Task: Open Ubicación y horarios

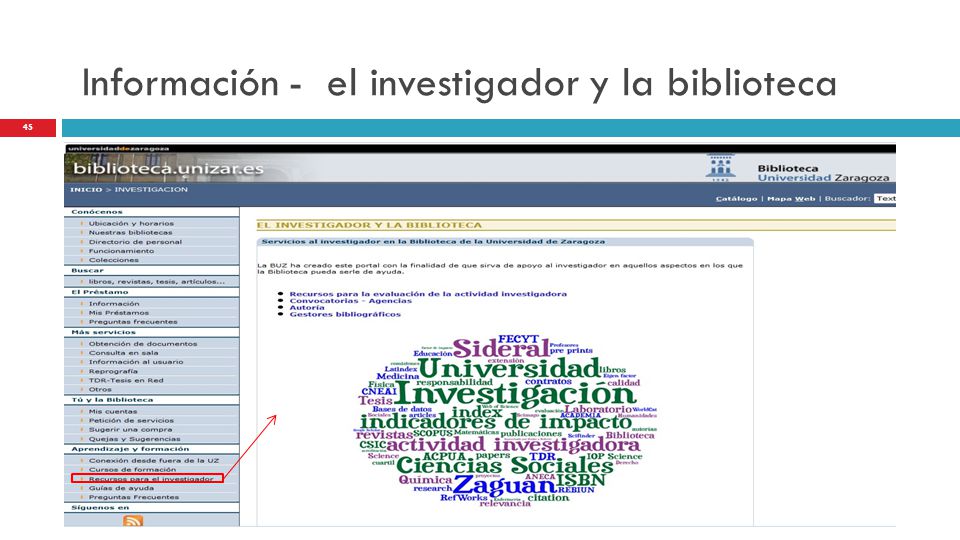Action: [131, 223]
